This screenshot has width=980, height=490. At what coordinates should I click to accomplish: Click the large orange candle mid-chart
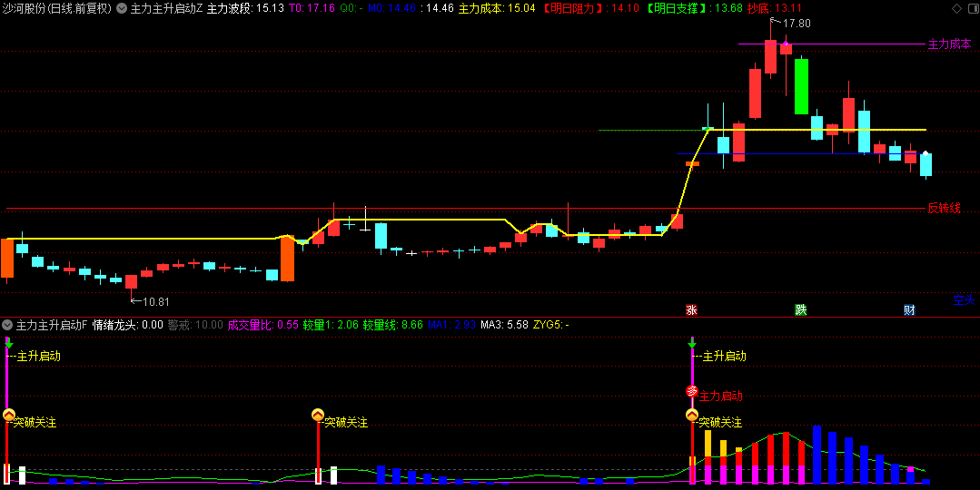coord(287,259)
